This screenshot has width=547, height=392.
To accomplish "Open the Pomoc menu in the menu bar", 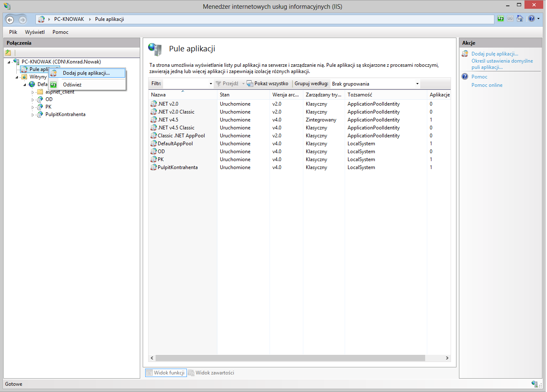I will 60,32.
